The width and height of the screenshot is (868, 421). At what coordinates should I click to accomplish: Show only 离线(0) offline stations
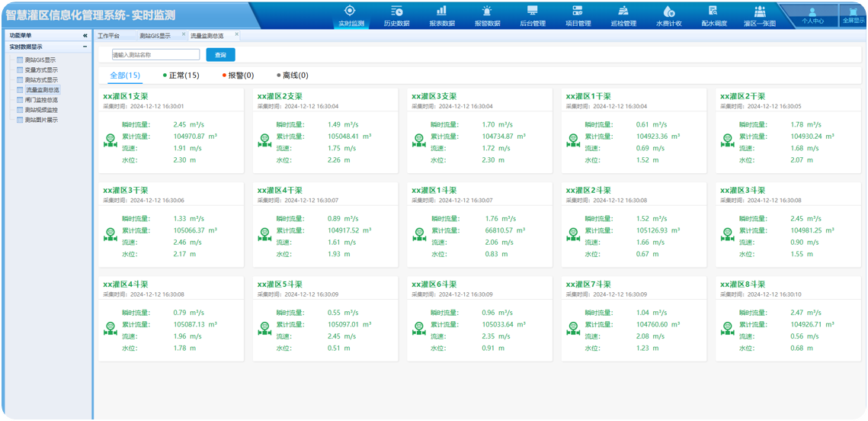[x=292, y=76]
